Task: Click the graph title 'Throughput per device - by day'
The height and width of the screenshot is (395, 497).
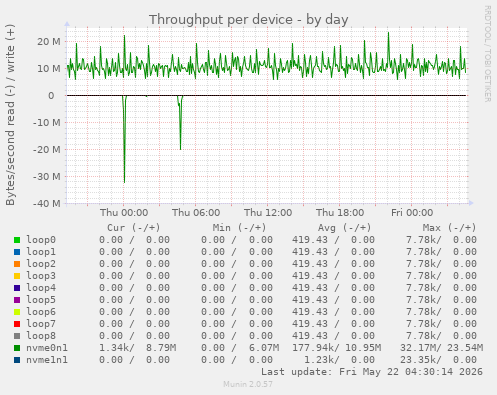Action: coord(248,20)
